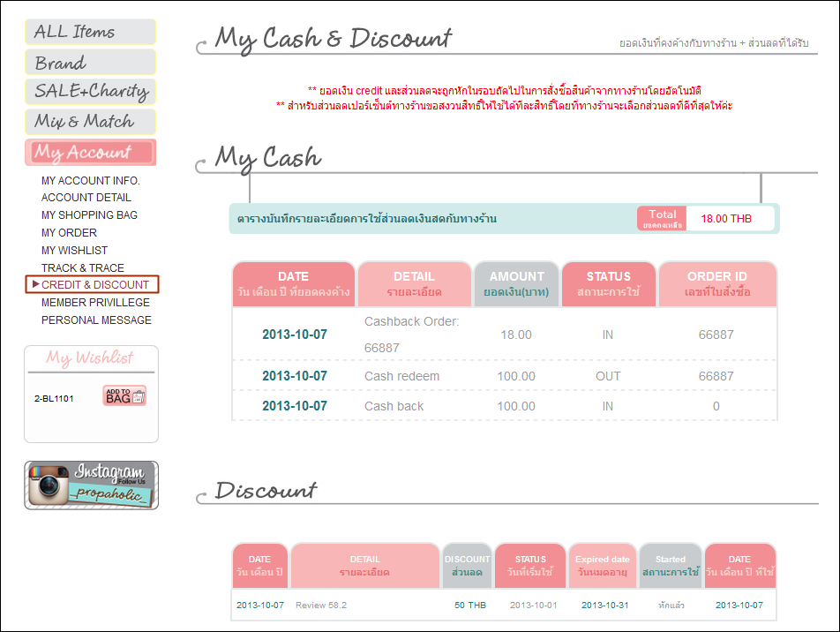Go to the Brand section
Viewport: 840px width, 632px height.
pyautogui.click(x=90, y=63)
